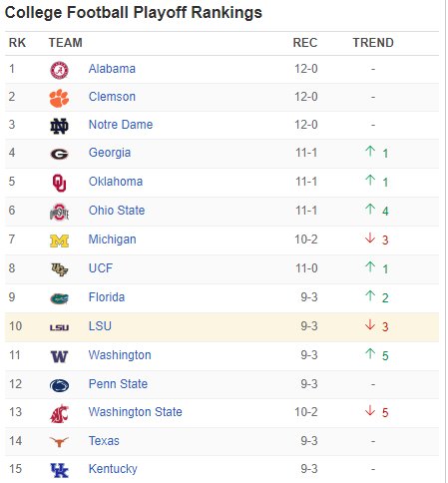Click the Clemson tiger paw logo
Screen dimensions: 448x483
(x=59, y=98)
